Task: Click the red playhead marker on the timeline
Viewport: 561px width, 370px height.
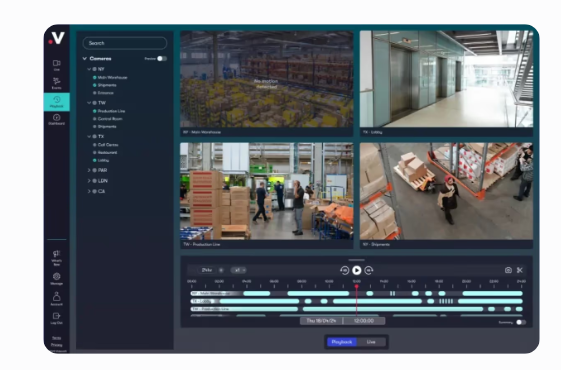Action: 357,286
